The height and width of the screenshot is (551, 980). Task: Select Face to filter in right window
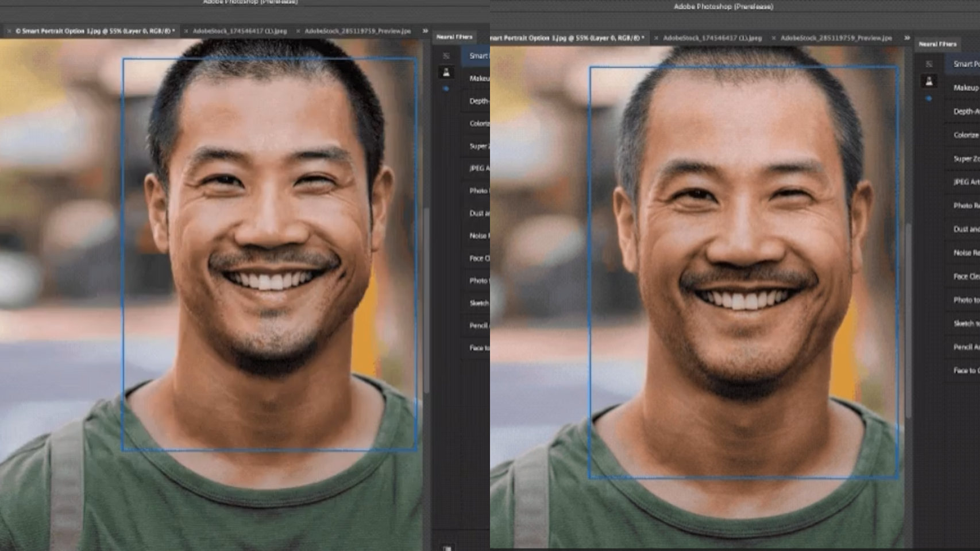(x=966, y=370)
